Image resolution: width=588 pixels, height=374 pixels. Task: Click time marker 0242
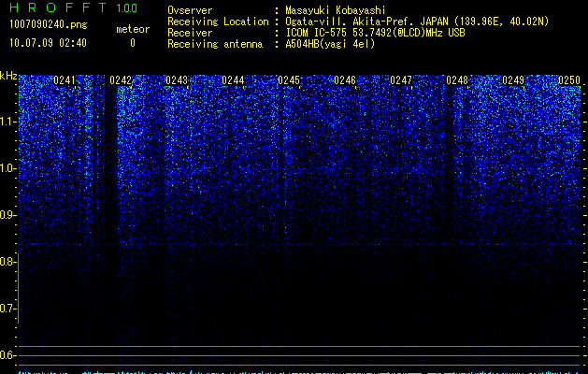tap(121, 80)
